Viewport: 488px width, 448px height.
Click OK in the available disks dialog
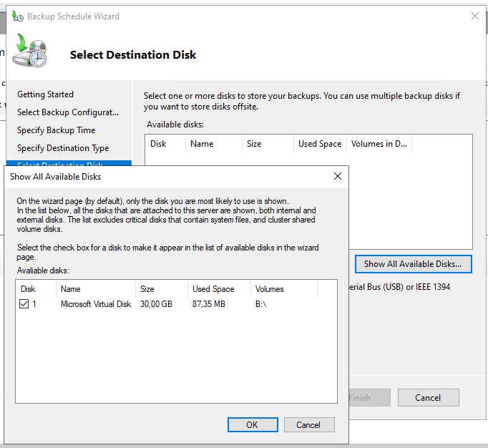click(x=252, y=424)
